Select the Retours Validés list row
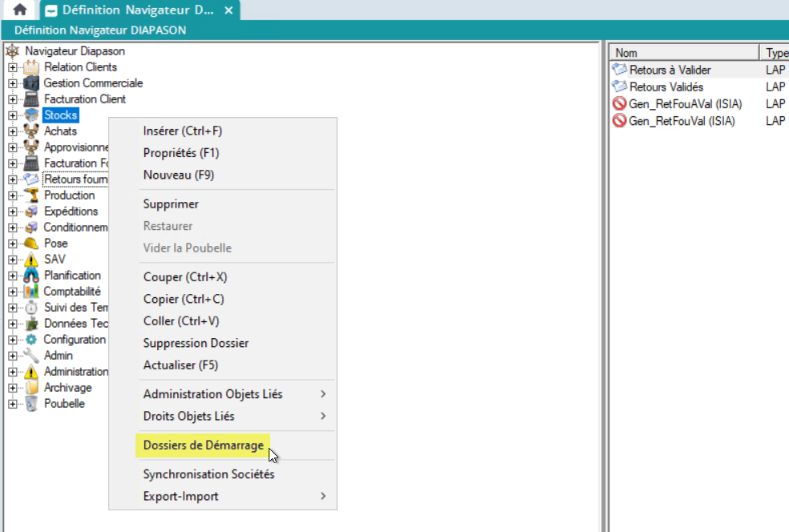This screenshot has width=789, height=532. [666, 87]
